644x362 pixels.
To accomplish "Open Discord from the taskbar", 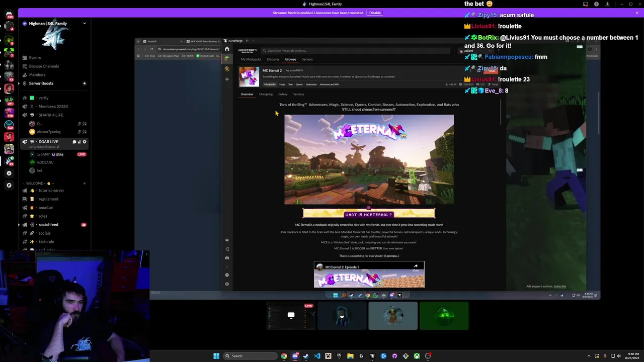I will click(295, 356).
